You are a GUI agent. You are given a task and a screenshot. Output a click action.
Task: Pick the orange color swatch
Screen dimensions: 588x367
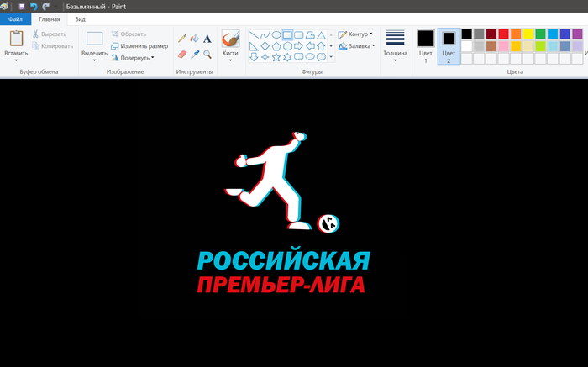click(516, 34)
